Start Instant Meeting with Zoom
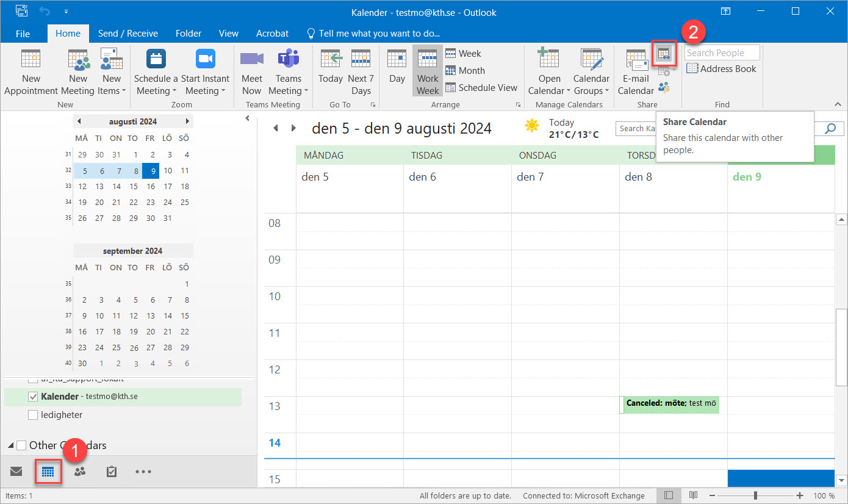Screen dimensions: 848x504 click(205, 72)
